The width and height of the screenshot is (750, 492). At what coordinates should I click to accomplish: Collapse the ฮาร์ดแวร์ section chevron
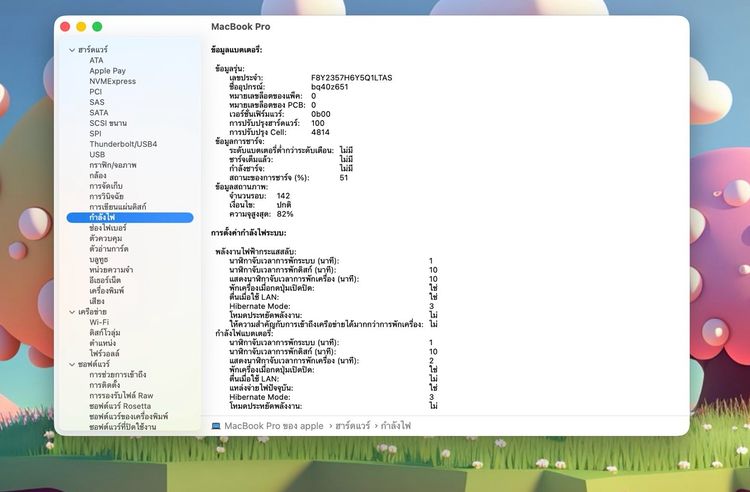pyautogui.click(x=72, y=50)
